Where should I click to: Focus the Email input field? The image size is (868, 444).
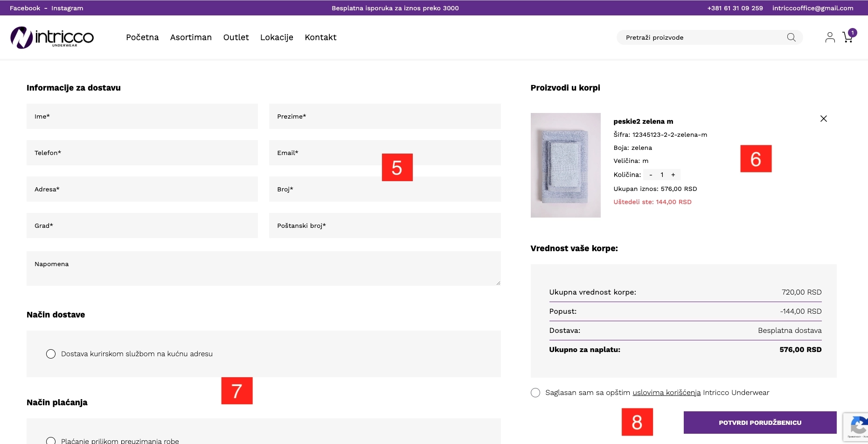click(x=385, y=153)
